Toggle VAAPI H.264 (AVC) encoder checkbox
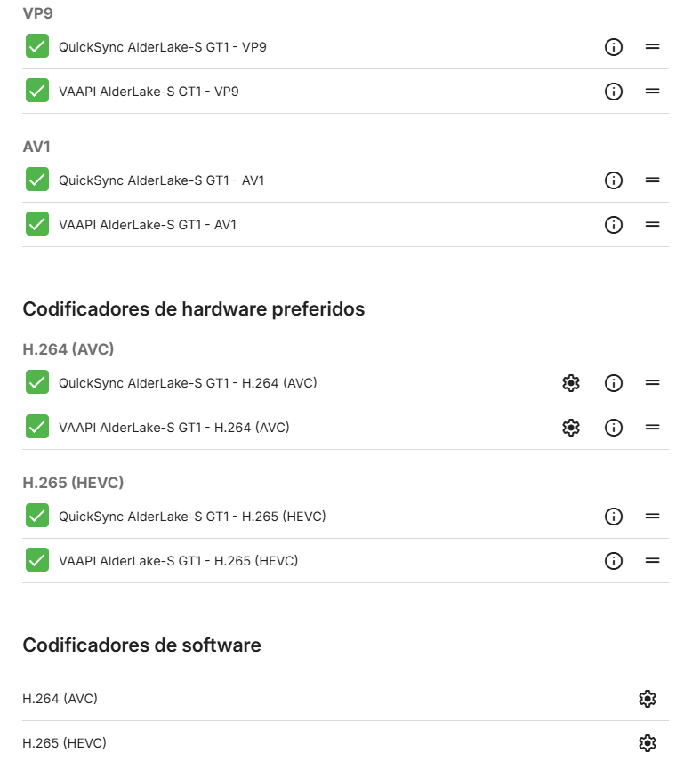 point(37,427)
